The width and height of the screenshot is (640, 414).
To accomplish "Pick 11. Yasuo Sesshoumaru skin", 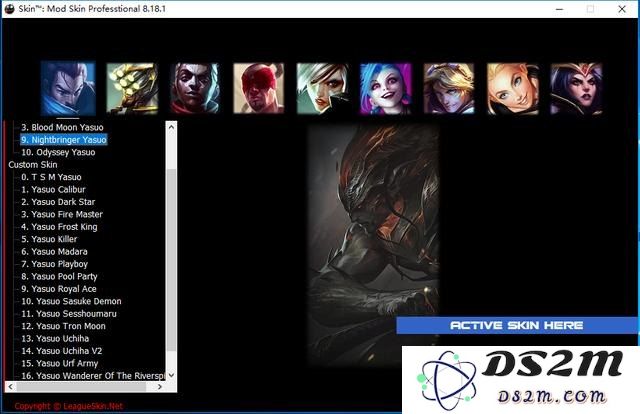I will 69,314.
